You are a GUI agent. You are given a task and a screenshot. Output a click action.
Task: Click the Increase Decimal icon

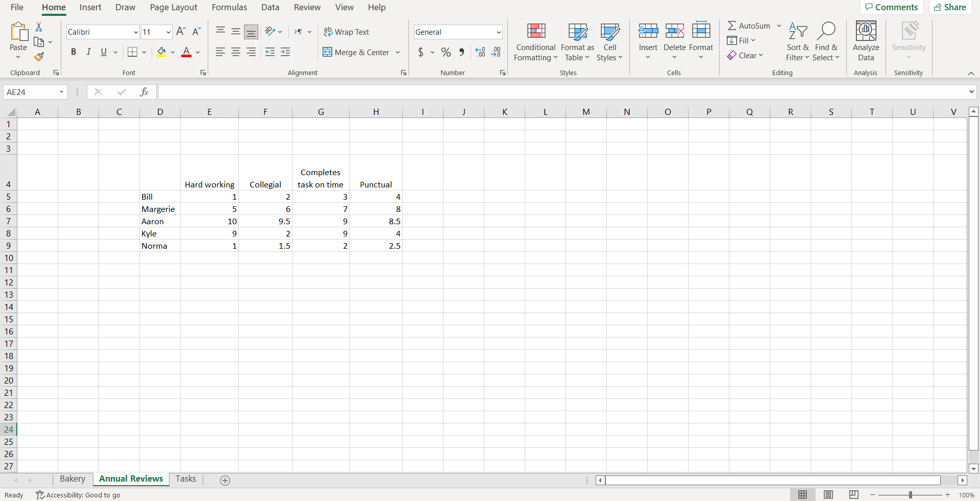479,52
